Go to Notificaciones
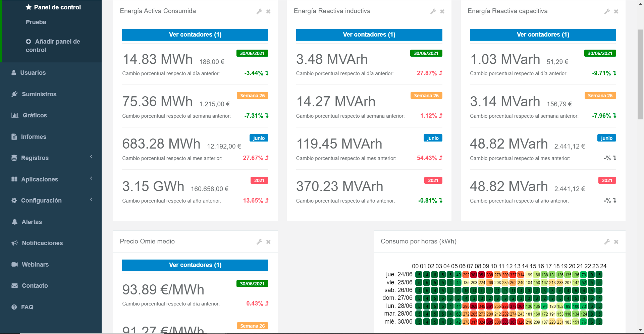The height and width of the screenshot is (334, 644). [x=42, y=243]
